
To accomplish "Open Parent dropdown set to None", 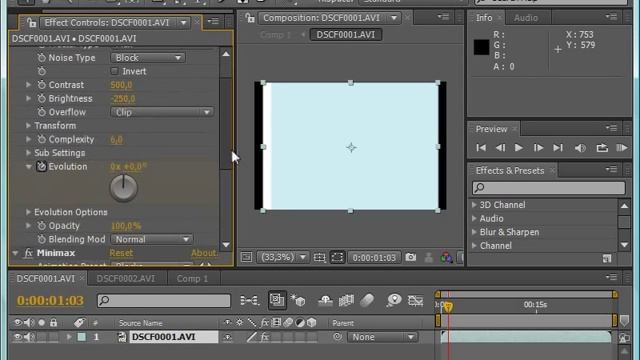I will pos(382,337).
